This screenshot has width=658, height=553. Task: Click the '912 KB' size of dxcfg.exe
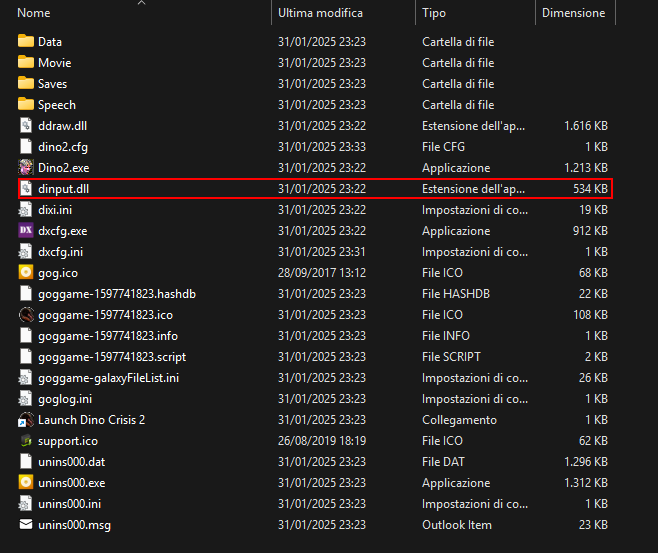590,231
